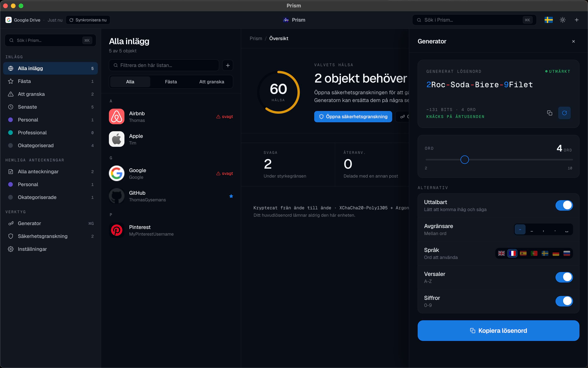
Task: Select the Professional category
Action: coord(50,133)
